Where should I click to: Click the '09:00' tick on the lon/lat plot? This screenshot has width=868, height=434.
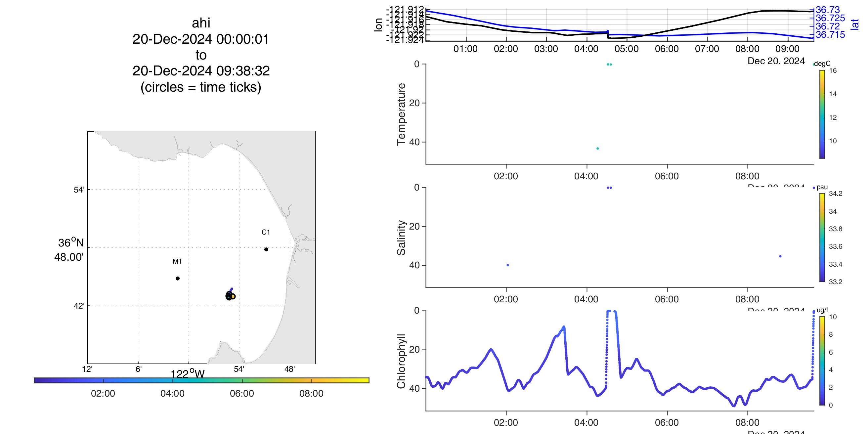coord(787,49)
